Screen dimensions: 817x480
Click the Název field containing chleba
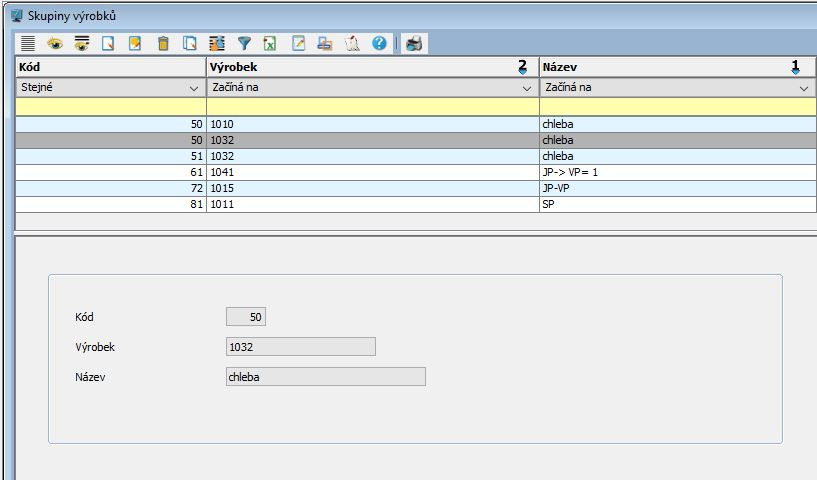[326, 377]
